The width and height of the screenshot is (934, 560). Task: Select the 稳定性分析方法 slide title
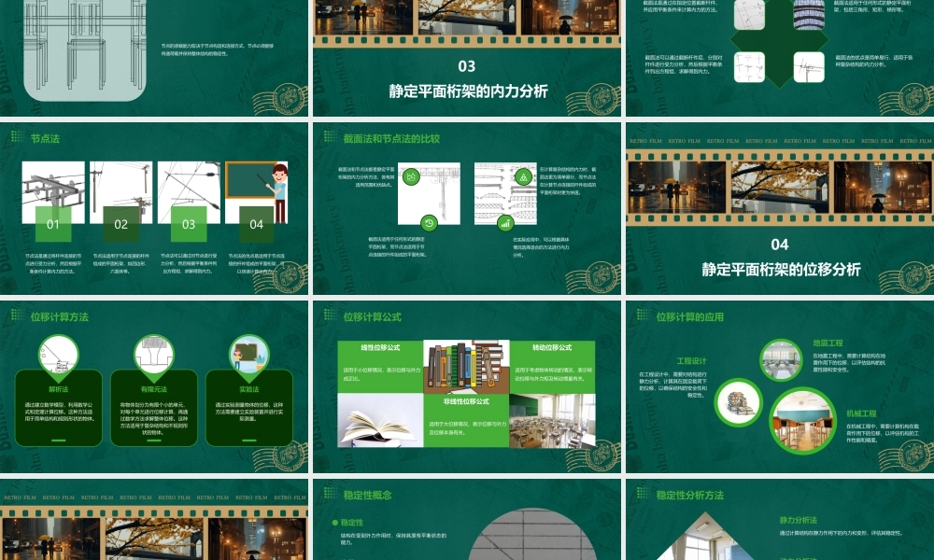pos(690,495)
